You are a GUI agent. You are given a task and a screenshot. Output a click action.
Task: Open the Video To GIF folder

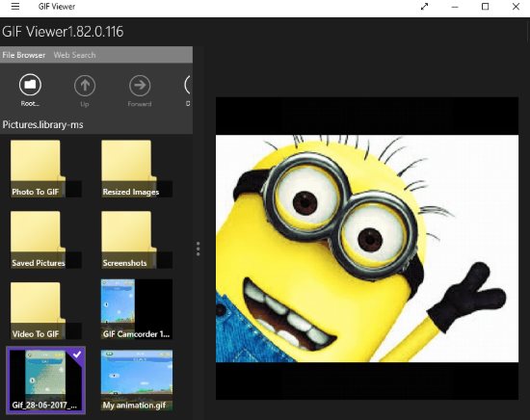pos(45,311)
